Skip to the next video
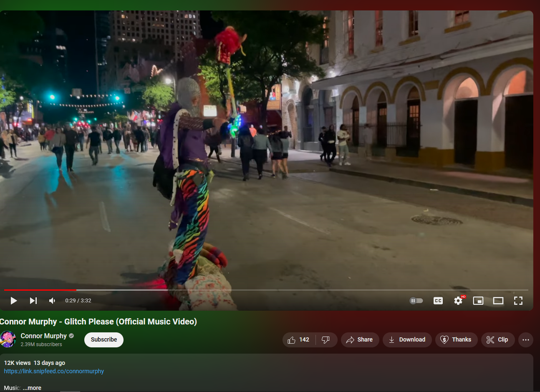The height and width of the screenshot is (392, 540). (33, 300)
